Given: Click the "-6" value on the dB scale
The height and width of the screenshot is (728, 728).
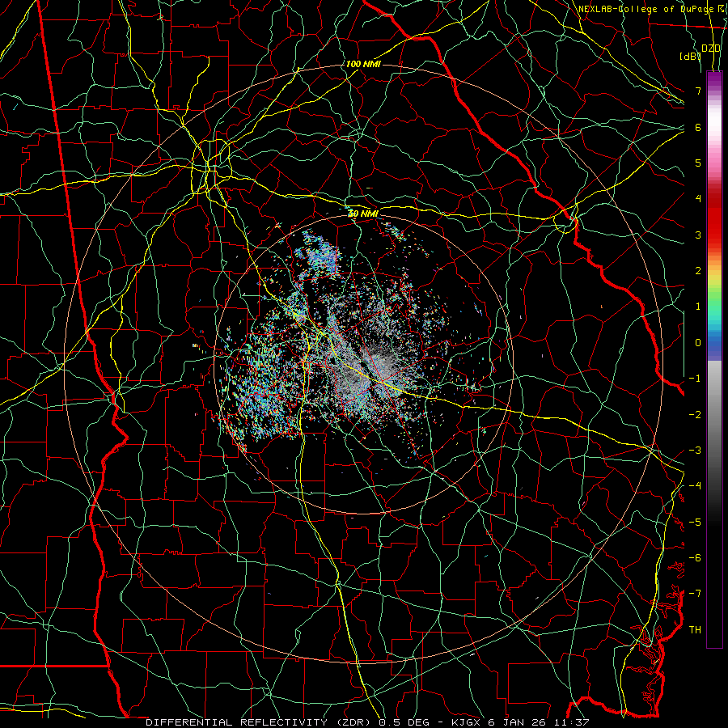Looking at the screenshot, I should coord(695,558).
